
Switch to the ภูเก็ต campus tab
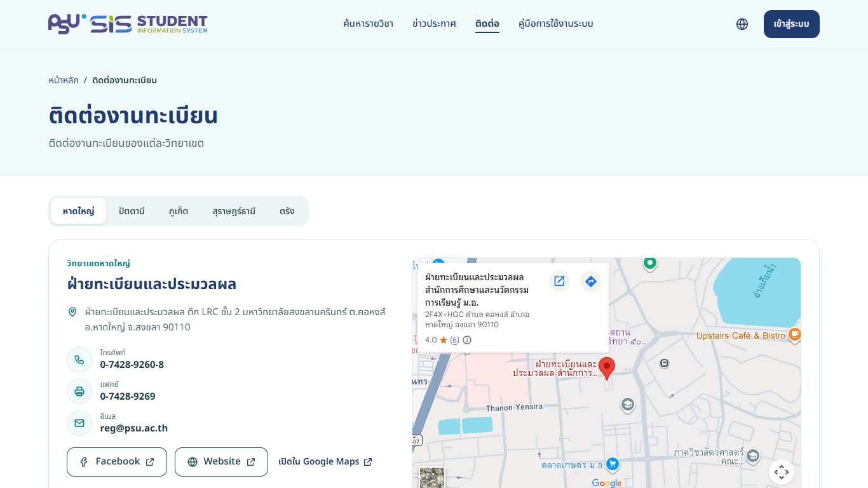[x=179, y=211]
